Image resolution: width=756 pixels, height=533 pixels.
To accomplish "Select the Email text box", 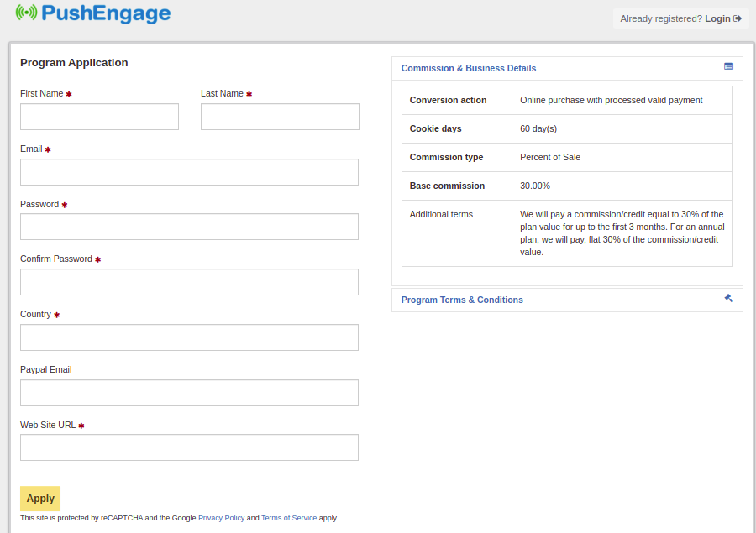I will pos(189,172).
